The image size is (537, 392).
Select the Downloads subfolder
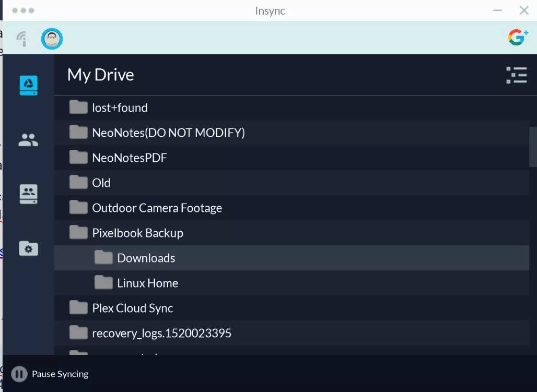tap(146, 258)
